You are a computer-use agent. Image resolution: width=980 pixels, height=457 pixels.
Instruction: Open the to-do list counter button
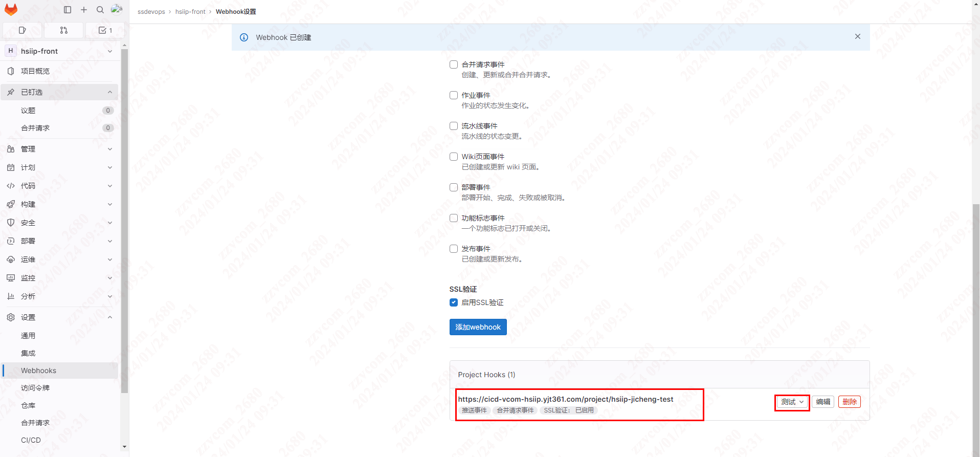pyautogui.click(x=105, y=30)
